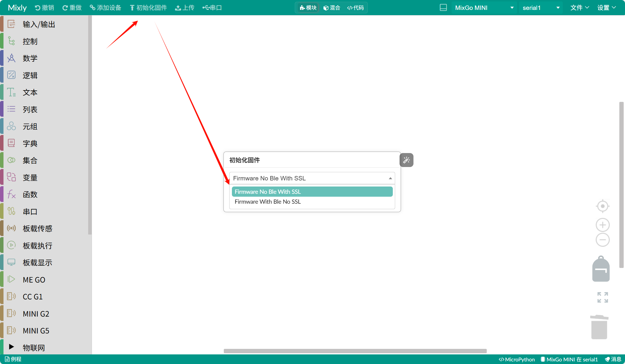The width and height of the screenshot is (625, 364).
Task: Switch to 混合 mixed mode
Action: (332, 8)
